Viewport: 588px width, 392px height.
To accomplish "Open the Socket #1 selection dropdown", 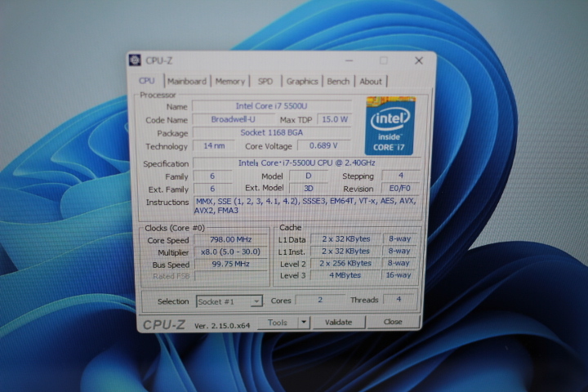I will coord(229,301).
